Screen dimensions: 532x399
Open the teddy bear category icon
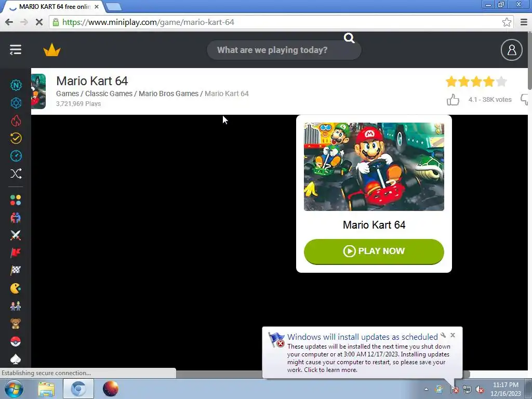click(16, 324)
